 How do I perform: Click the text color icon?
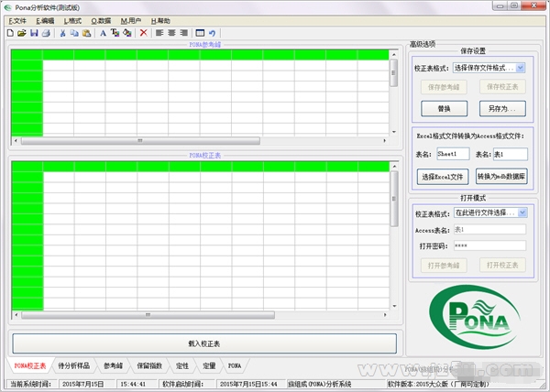[115, 33]
